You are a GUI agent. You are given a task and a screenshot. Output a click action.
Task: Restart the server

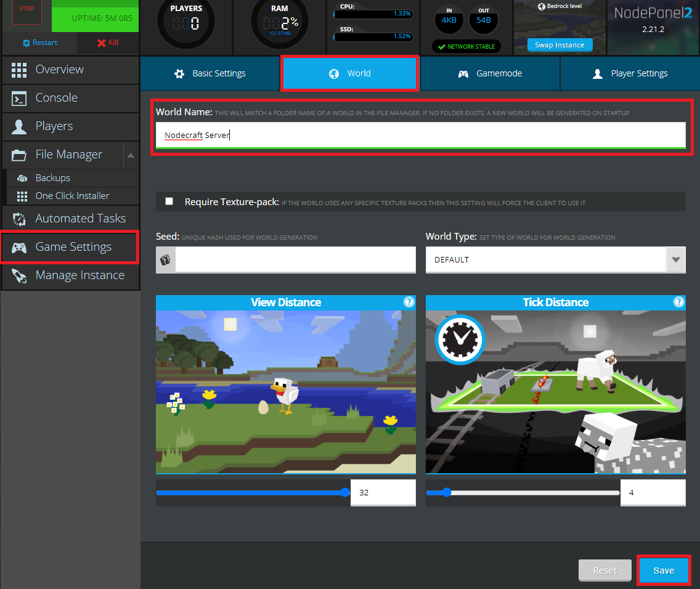(40, 43)
